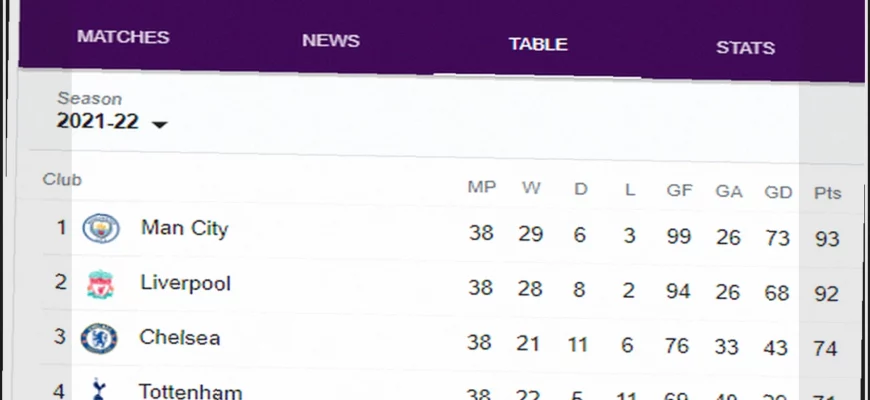Click the Liverpool club crest
The image size is (870, 400).
pos(100,285)
